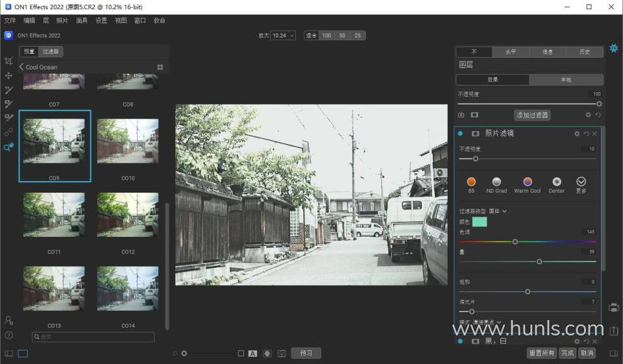
Task: Click the layer export icon beside Add Filter
Action: (461, 115)
